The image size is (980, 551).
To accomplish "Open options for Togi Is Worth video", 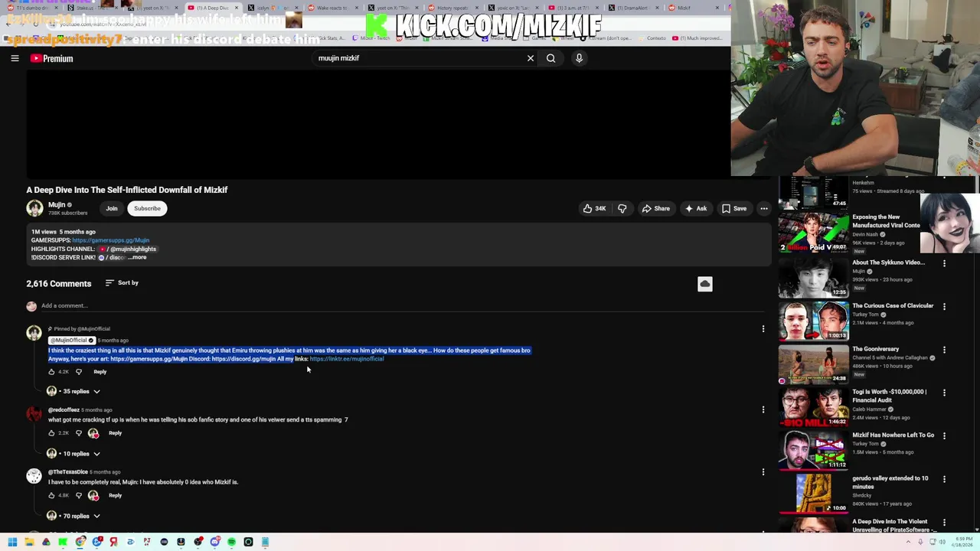I will (944, 393).
